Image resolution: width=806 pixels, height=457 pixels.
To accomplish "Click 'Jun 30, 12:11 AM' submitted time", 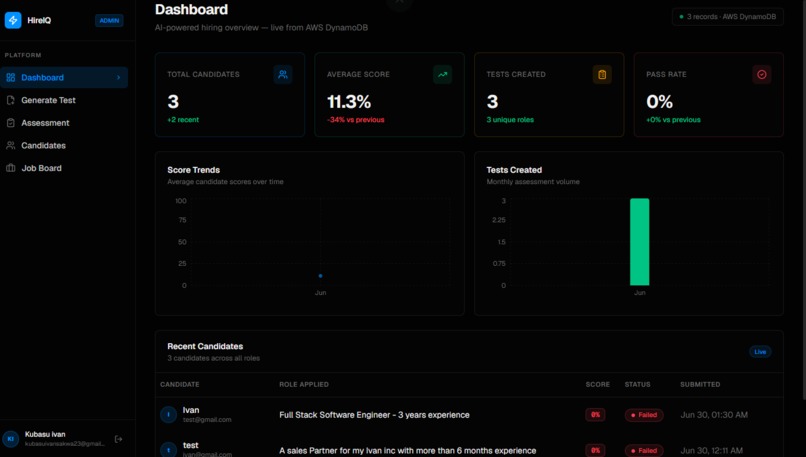I will coord(711,450).
